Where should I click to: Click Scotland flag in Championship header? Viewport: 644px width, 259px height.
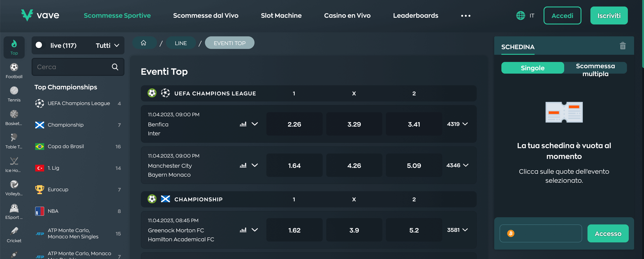coord(165,199)
